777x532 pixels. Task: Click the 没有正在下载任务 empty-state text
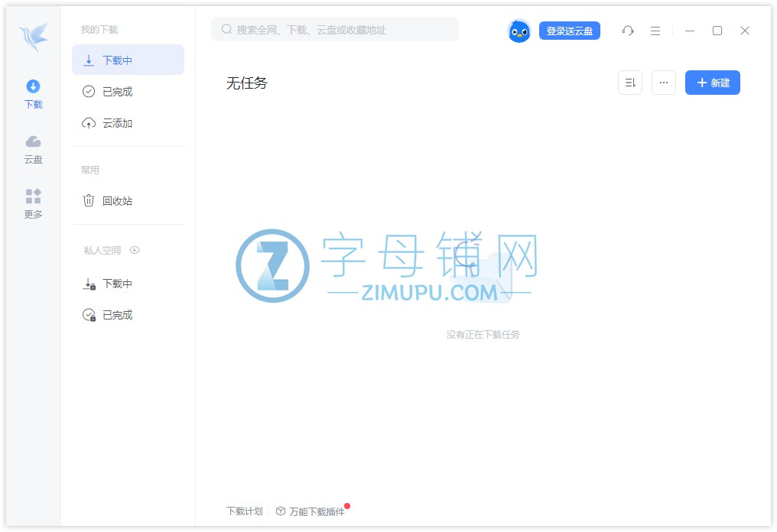(483, 335)
